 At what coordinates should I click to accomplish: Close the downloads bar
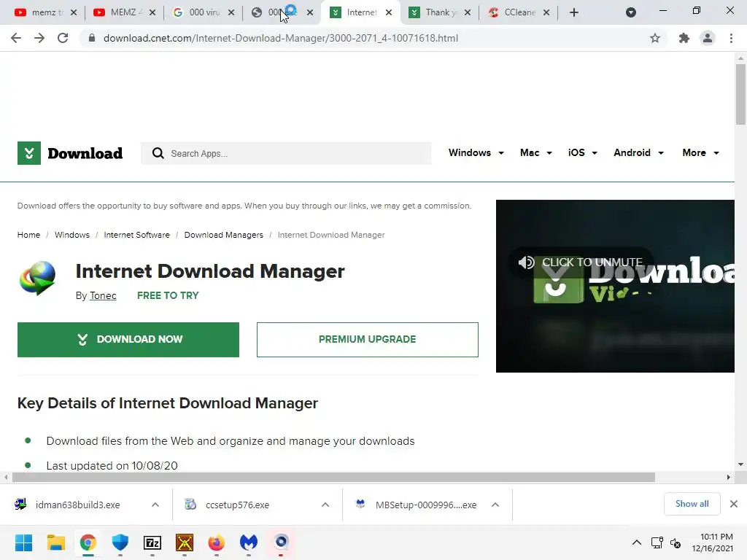[734, 504]
